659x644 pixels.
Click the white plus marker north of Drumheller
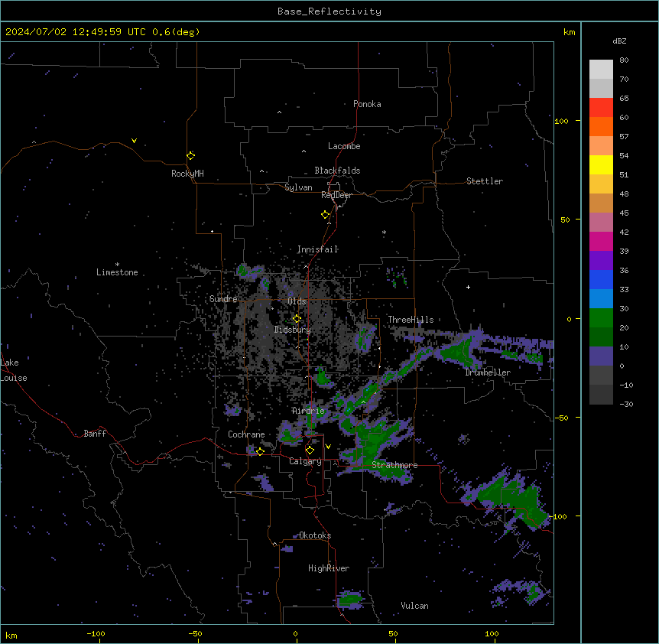(468, 287)
